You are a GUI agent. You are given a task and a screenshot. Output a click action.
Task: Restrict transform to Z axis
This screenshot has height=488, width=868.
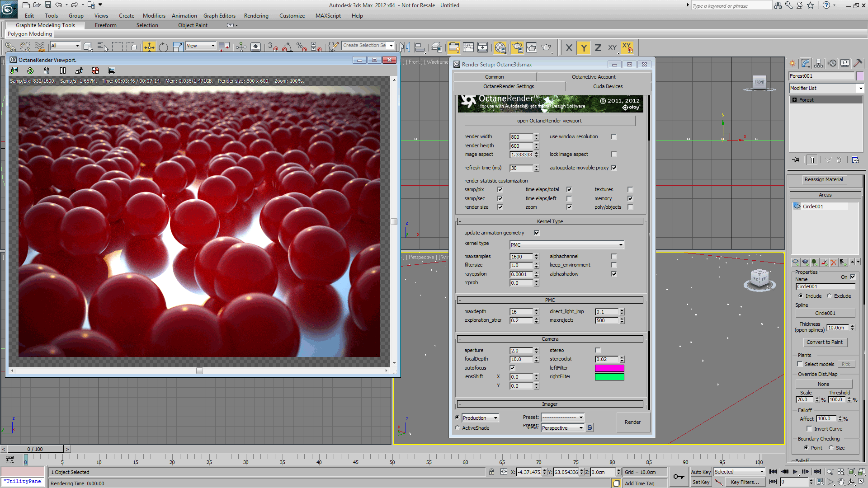(598, 47)
